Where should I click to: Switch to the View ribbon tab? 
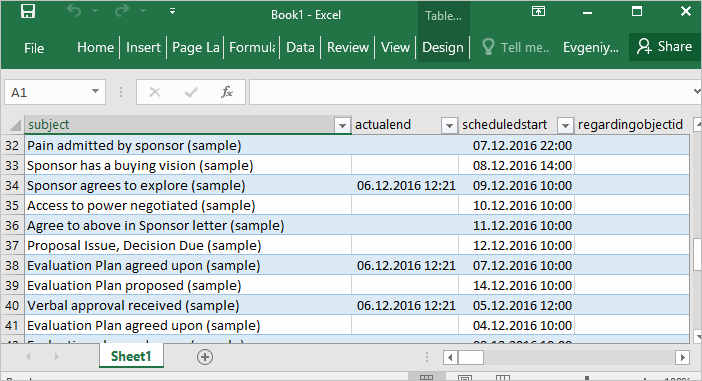(x=395, y=47)
